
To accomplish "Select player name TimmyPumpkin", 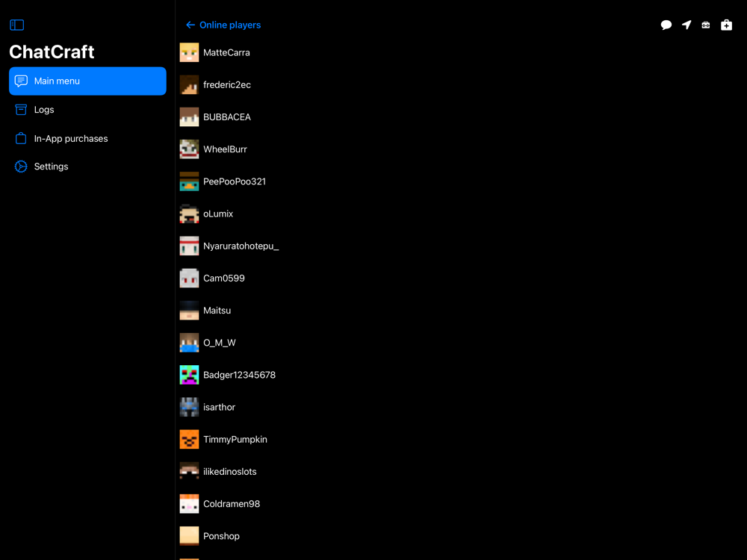I will (x=235, y=440).
